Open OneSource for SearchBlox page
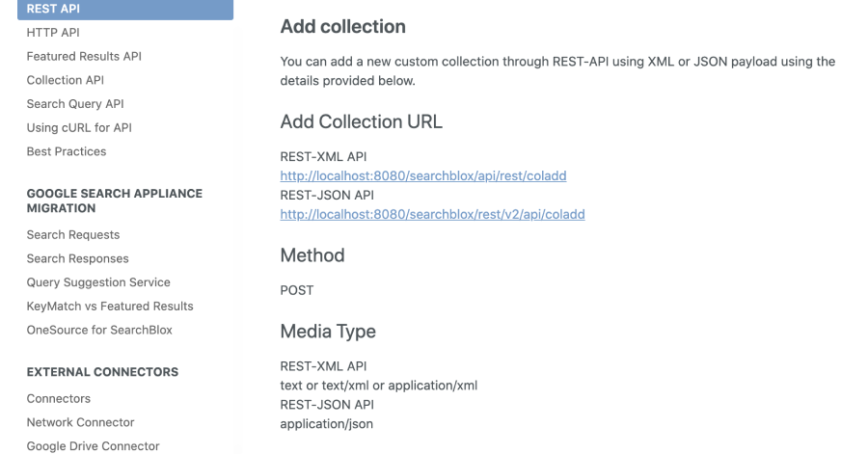 [x=99, y=330]
